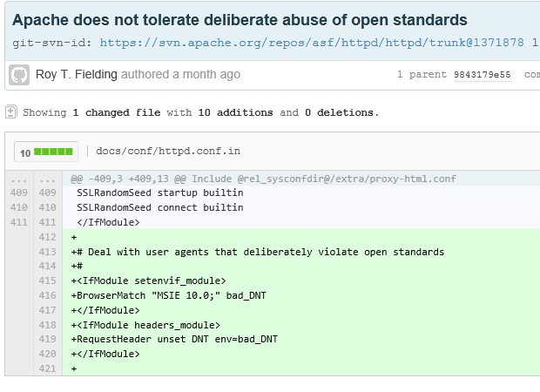This screenshot has width=540, height=392.
Task: Click the 10 additions diffstat badge
Action: pos(46,152)
